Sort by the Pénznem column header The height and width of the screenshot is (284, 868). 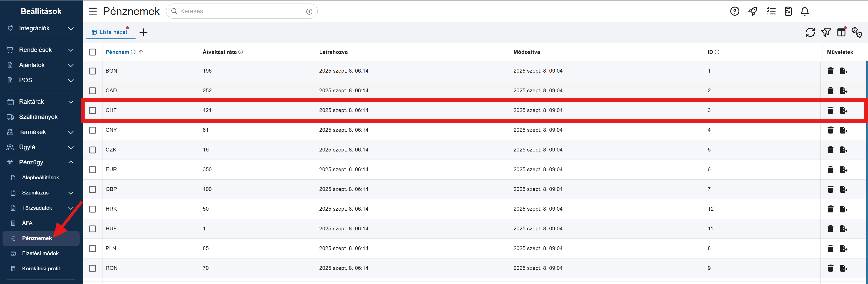point(117,52)
